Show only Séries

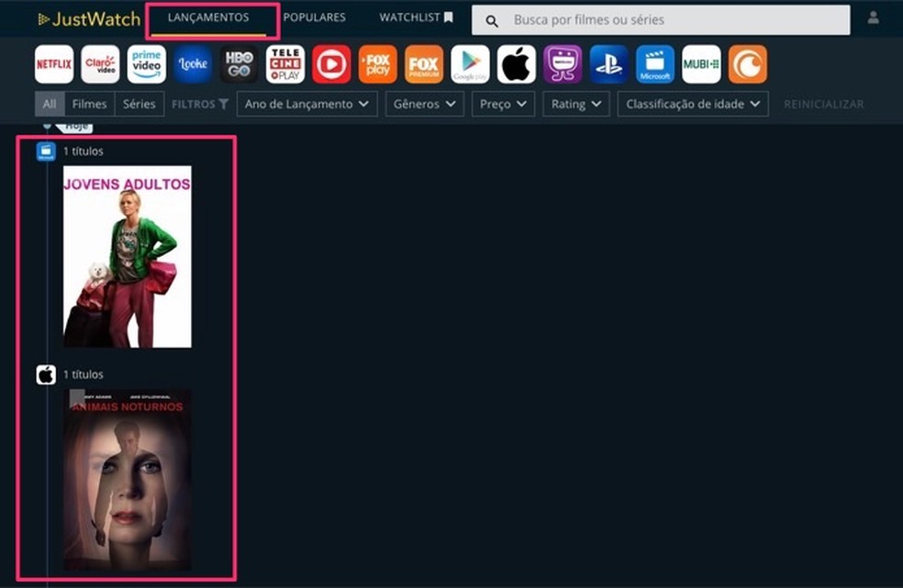(x=139, y=105)
